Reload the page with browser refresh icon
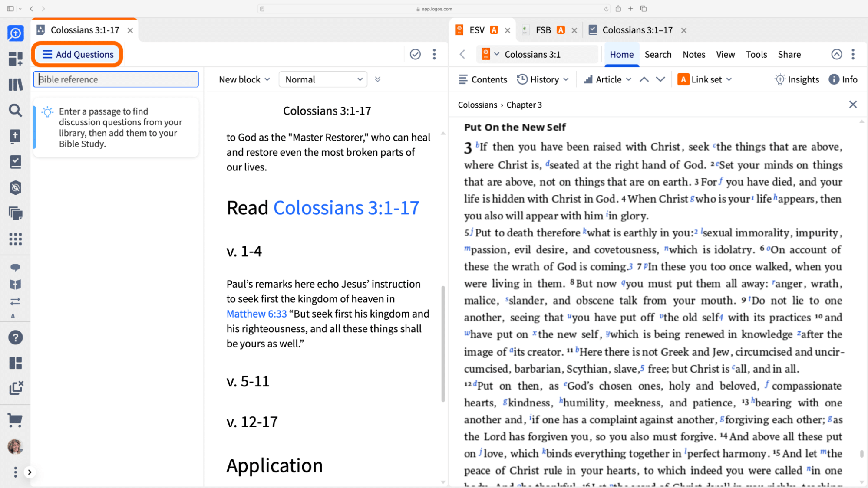Image resolution: width=868 pixels, height=488 pixels. pyautogui.click(x=606, y=9)
